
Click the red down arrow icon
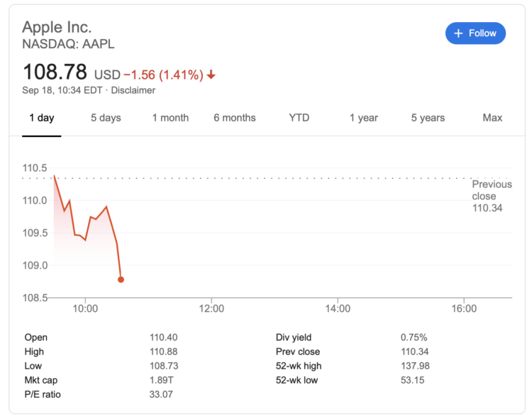(211, 75)
